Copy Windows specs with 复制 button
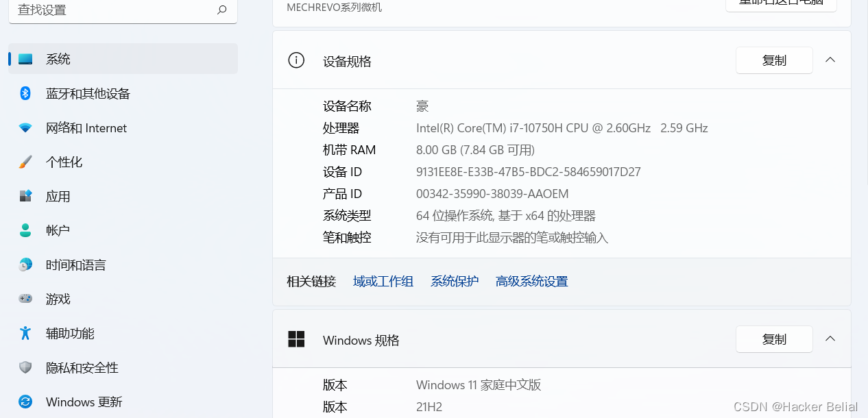 [x=774, y=339]
